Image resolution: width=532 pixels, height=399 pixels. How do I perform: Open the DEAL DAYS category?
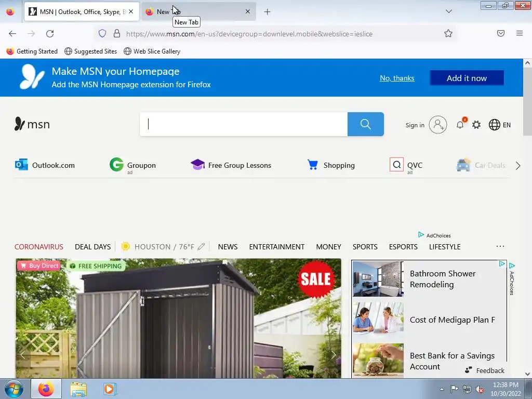coord(92,247)
